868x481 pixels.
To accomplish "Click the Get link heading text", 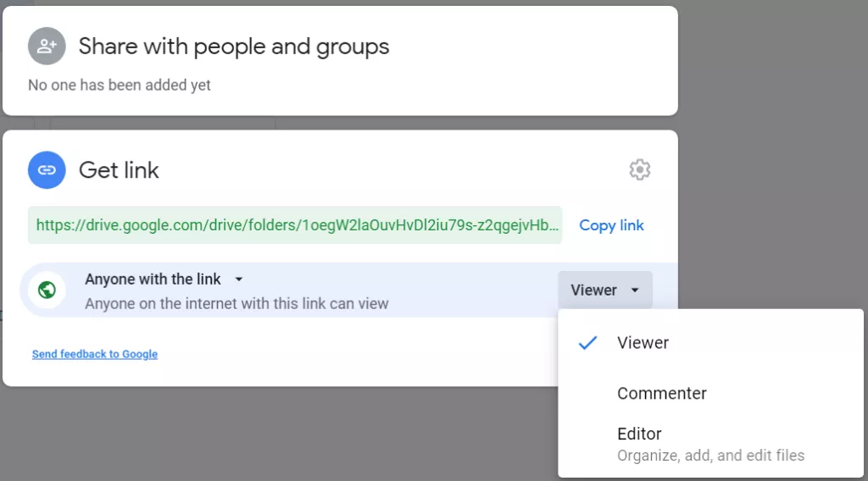I will [119, 170].
